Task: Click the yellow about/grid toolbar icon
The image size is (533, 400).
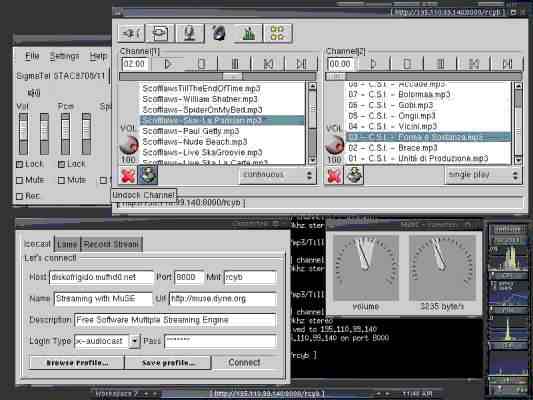Action: (278, 33)
